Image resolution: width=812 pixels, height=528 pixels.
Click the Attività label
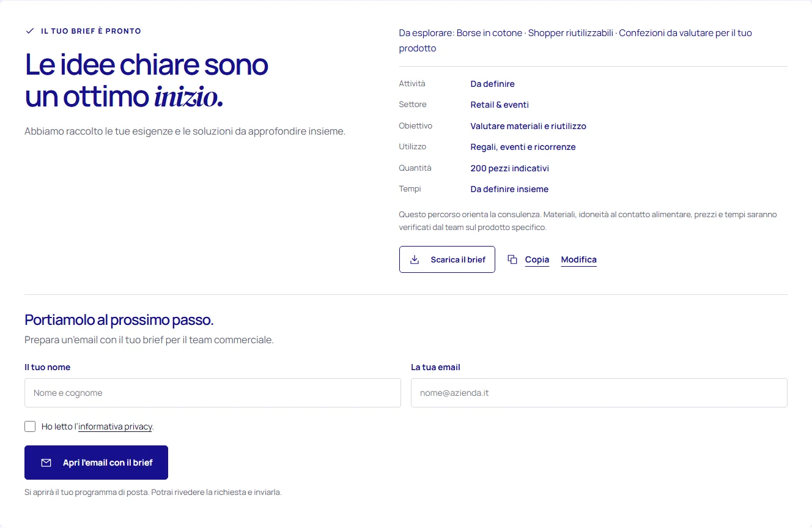pos(412,83)
